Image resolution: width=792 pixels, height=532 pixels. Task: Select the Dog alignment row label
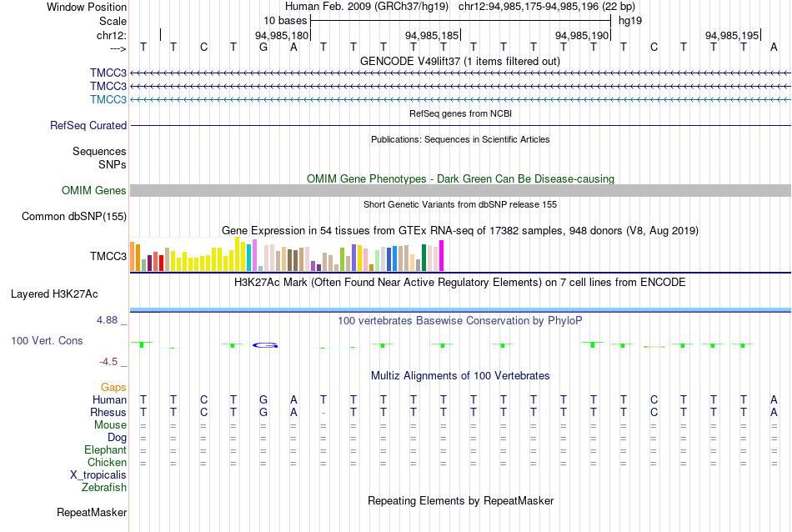[x=117, y=438]
